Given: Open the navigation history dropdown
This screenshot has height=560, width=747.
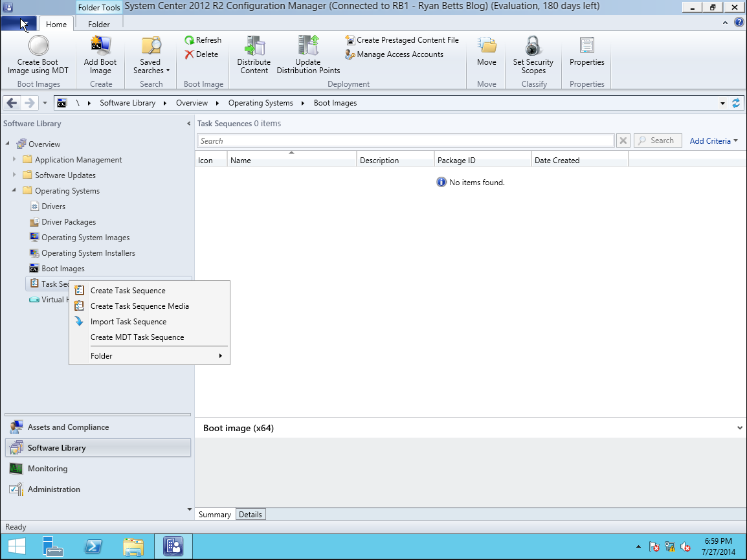Looking at the screenshot, I should [x=45, y=103].
